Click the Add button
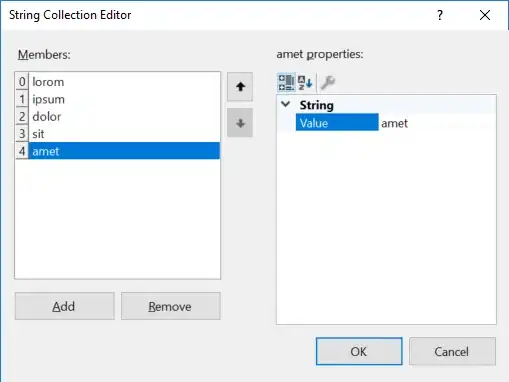Image resolution: width=509 pixels, height=382 pixels. (x=65, y=306)
